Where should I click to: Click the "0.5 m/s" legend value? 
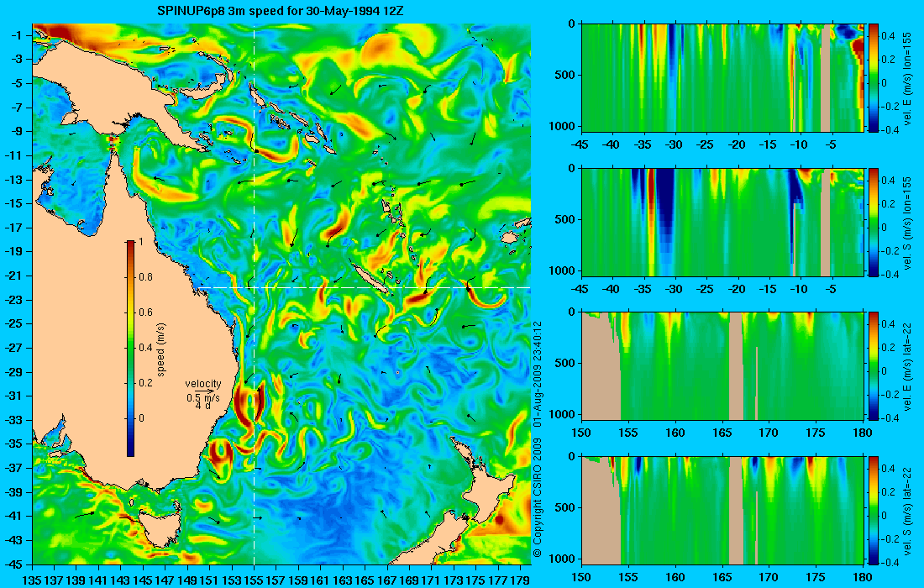202,398
